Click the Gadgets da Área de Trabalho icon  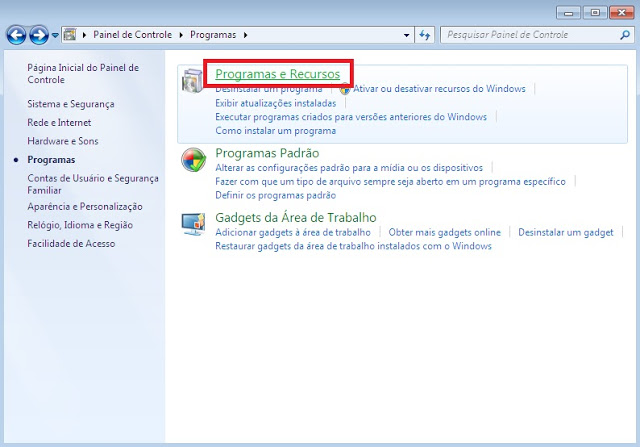193,224
